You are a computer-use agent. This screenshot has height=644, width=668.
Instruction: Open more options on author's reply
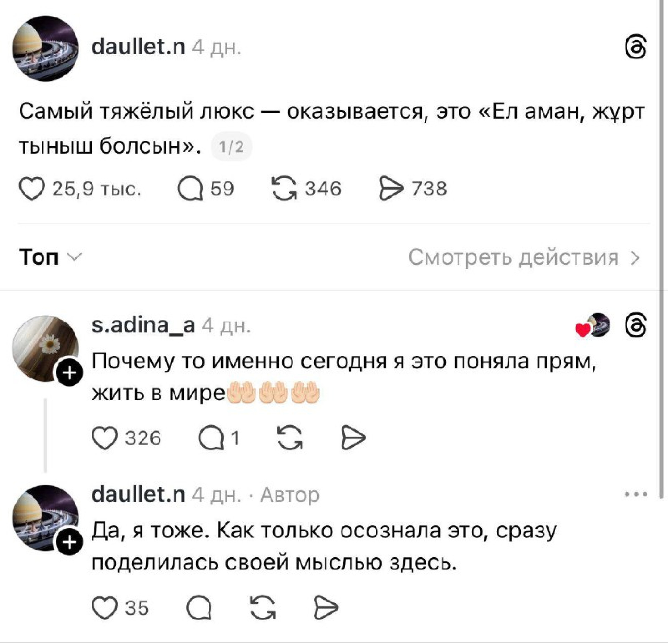(x=636, y=494)
